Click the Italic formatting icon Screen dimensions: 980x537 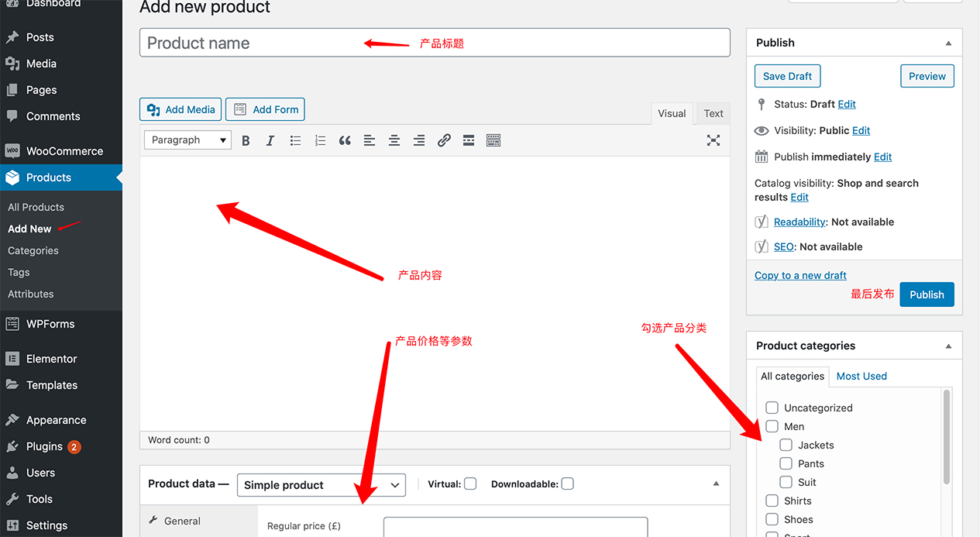(270, 140)
